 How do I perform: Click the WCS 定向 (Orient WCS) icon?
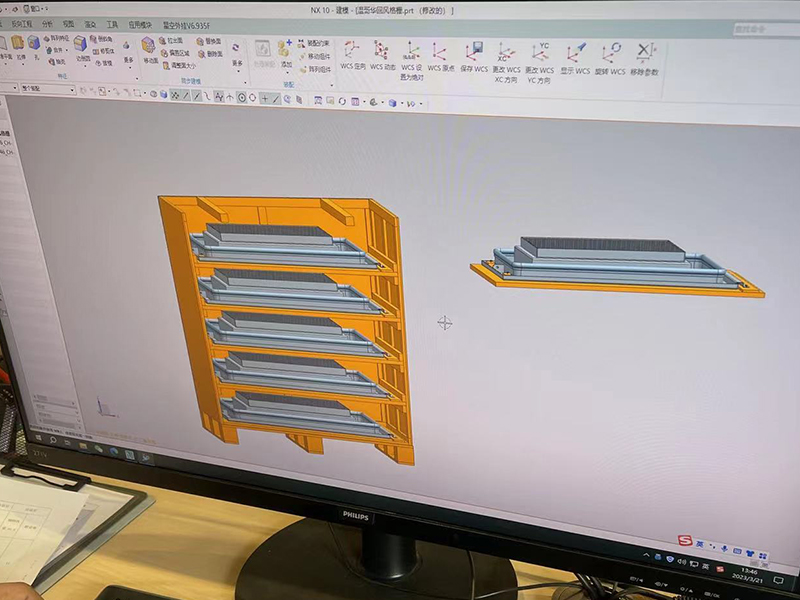click(352, 50)
